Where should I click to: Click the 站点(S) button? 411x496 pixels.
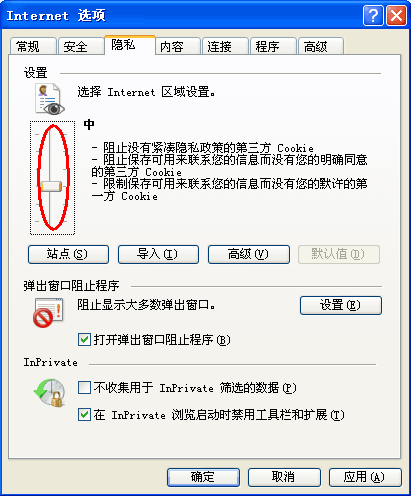(68, 254)
